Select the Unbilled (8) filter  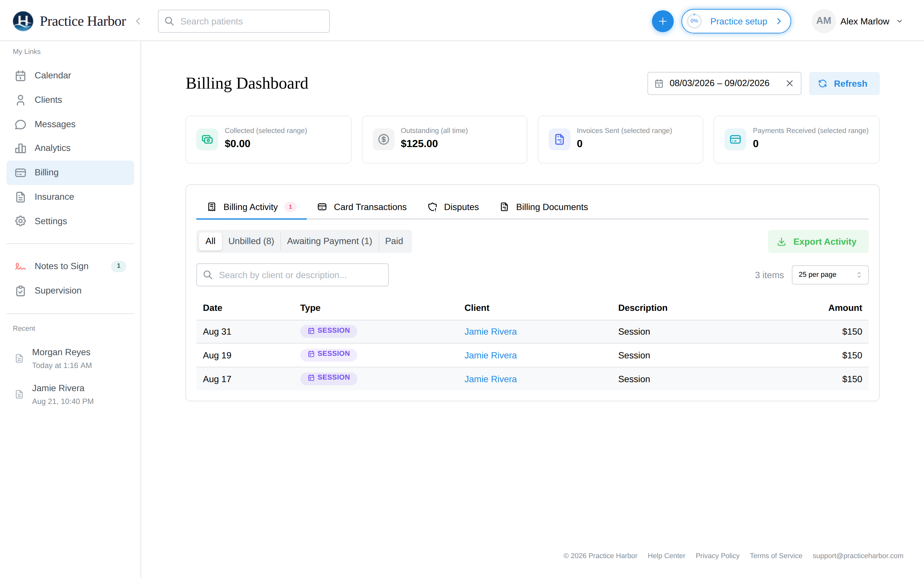pos(251,241)
